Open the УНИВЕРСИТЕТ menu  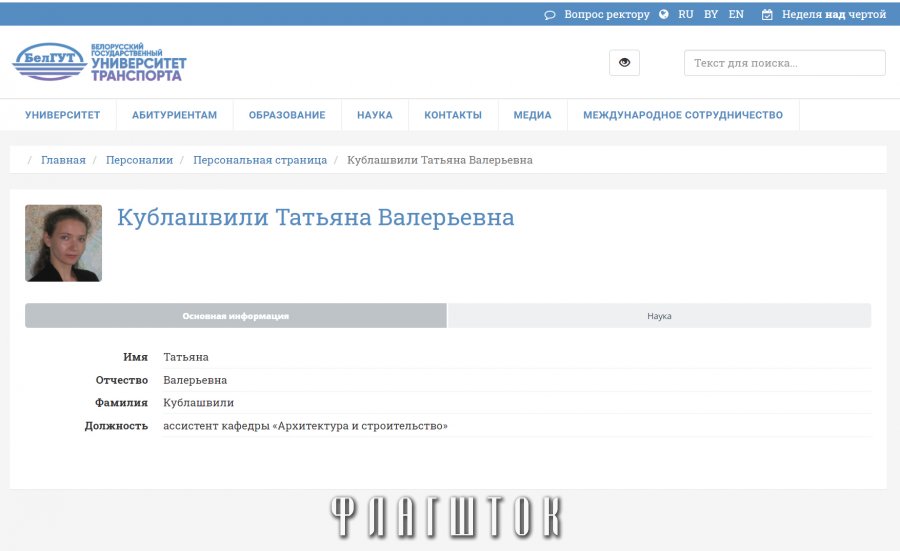(x=63, y=115)
